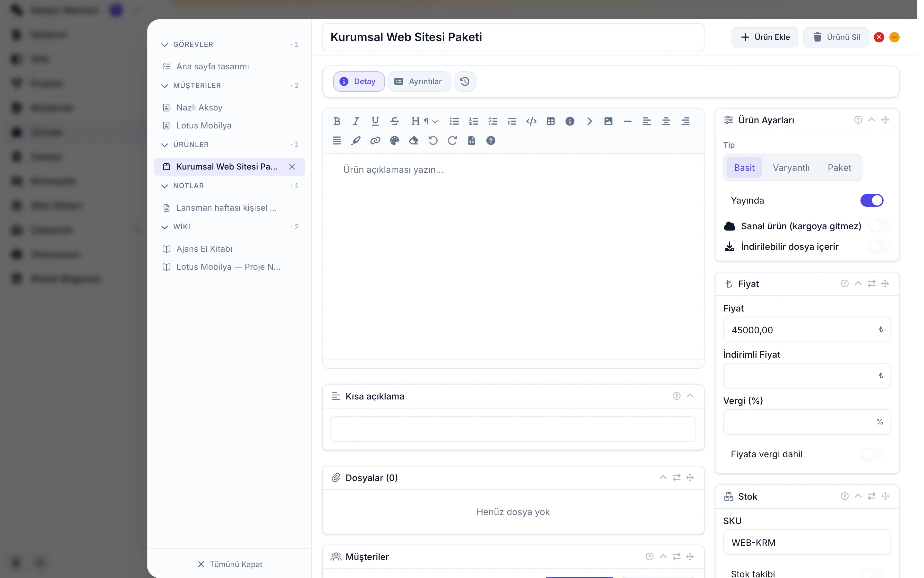Insert an image into the description

[x=608, y=121]
